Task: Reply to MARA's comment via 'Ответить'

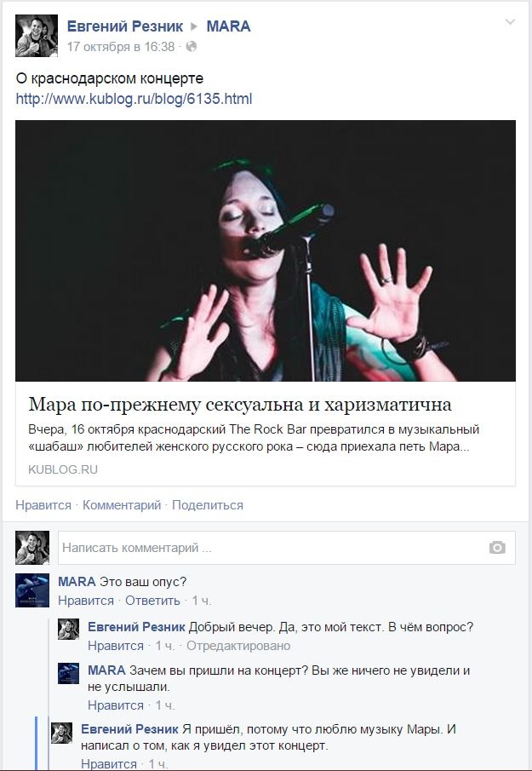Action: [x=152, y=601]
